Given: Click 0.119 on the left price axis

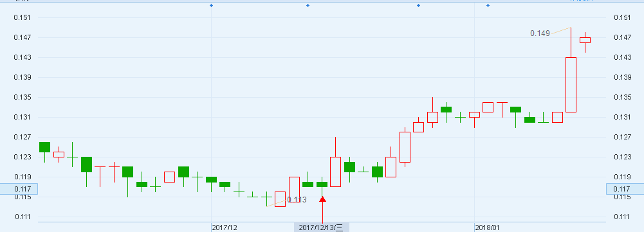Looking at the screenshot, I should 22,177.
